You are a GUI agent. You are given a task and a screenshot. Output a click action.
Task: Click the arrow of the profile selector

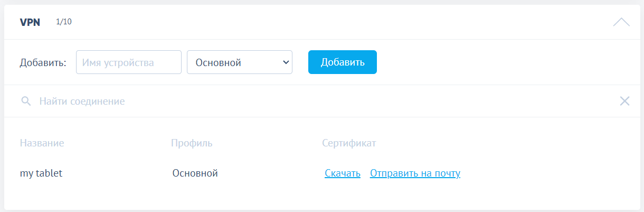point(286,62)
